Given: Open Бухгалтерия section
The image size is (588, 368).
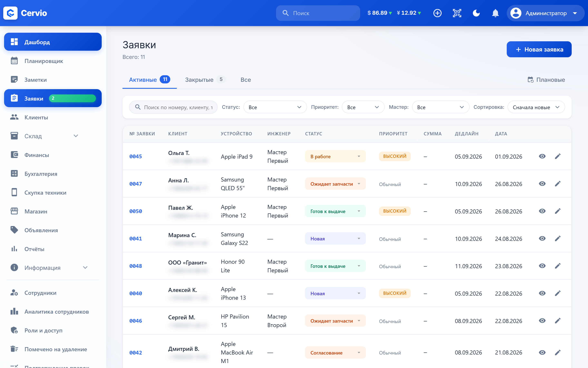Looking at the screenshot, I should pyautogui.click(x=53, y=174).
